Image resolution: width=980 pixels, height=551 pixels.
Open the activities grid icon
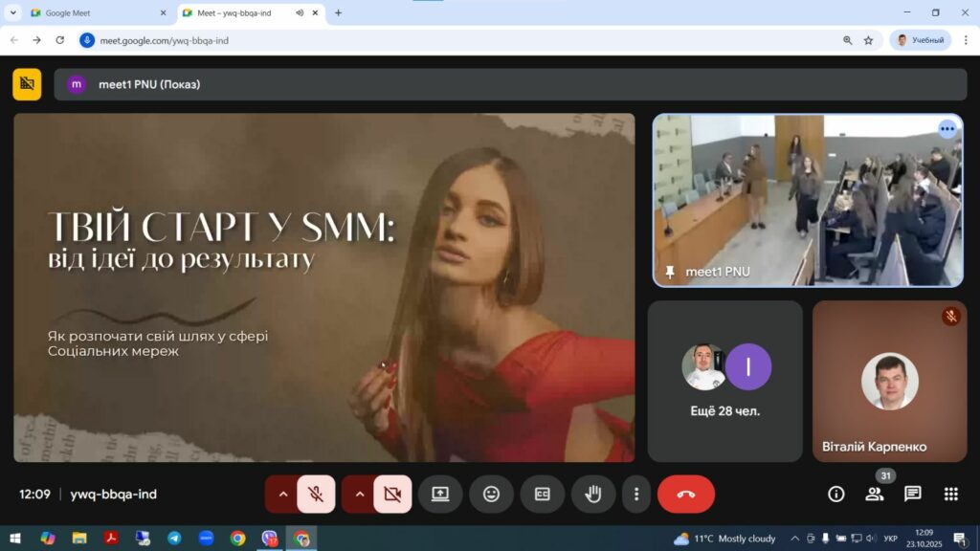click(950, 494)
